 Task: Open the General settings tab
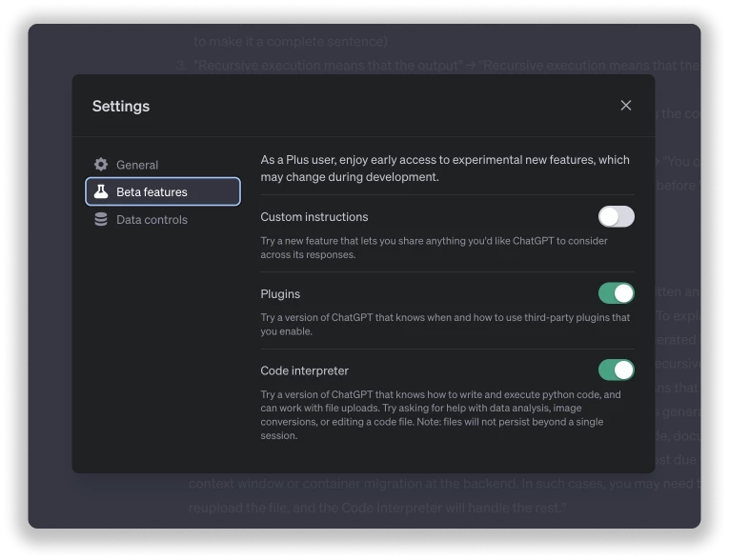137,165
